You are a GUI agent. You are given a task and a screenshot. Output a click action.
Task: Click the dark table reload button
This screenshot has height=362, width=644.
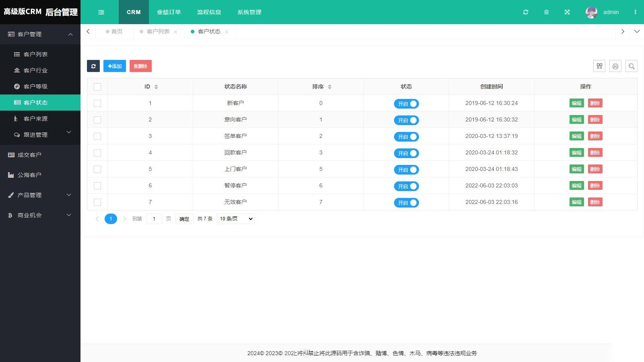(x=93, y=66)
